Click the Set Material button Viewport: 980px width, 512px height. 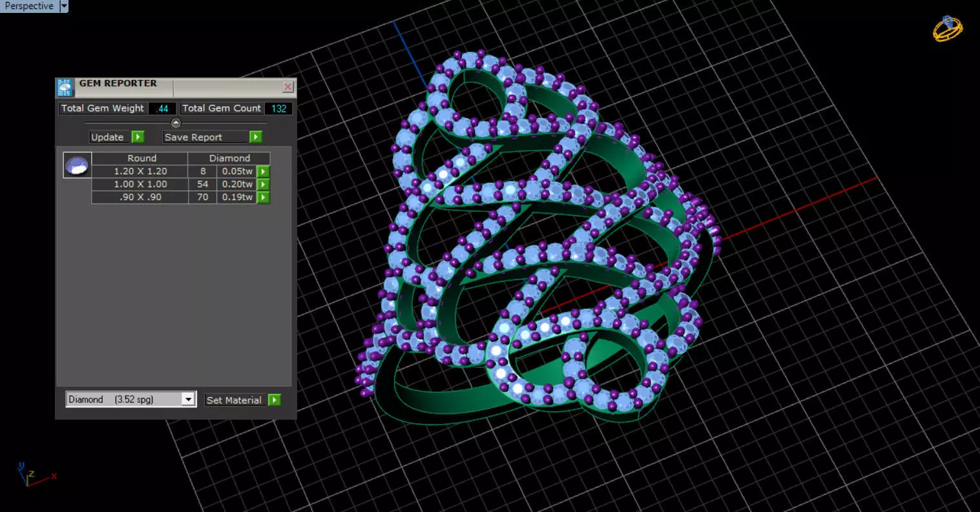coord(236,400)
